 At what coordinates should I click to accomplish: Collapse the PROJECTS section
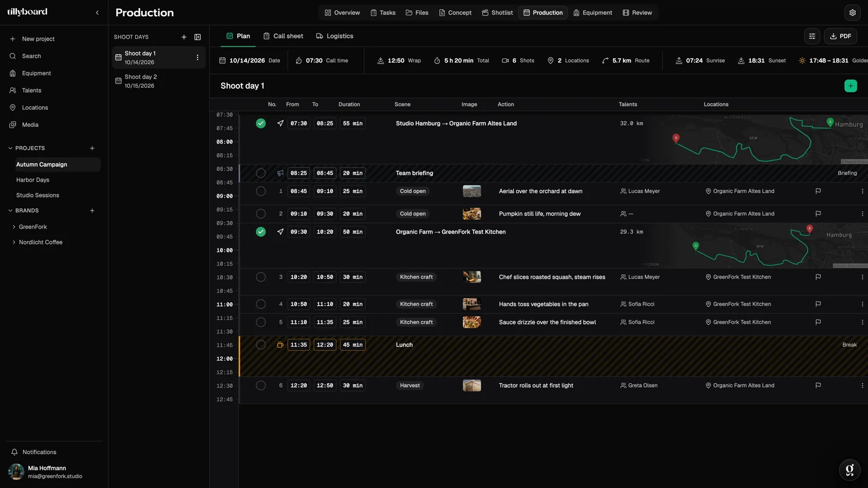pyautogui.click(x=10, y=148)
